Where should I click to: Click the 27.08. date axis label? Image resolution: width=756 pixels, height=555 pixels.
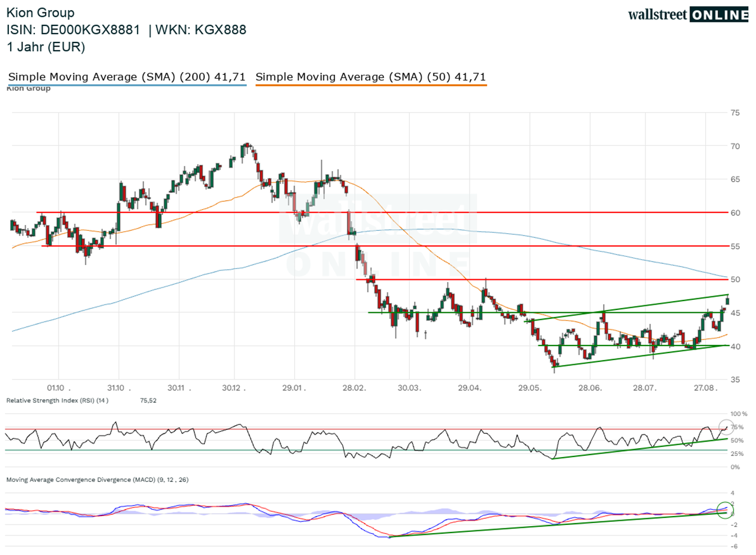pos(706,388)
